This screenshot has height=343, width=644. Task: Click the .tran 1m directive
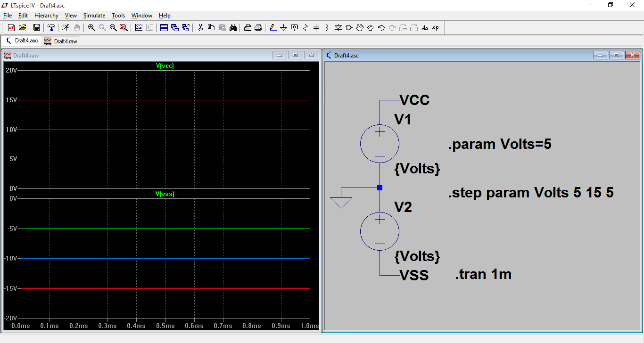tap(483, 274)
